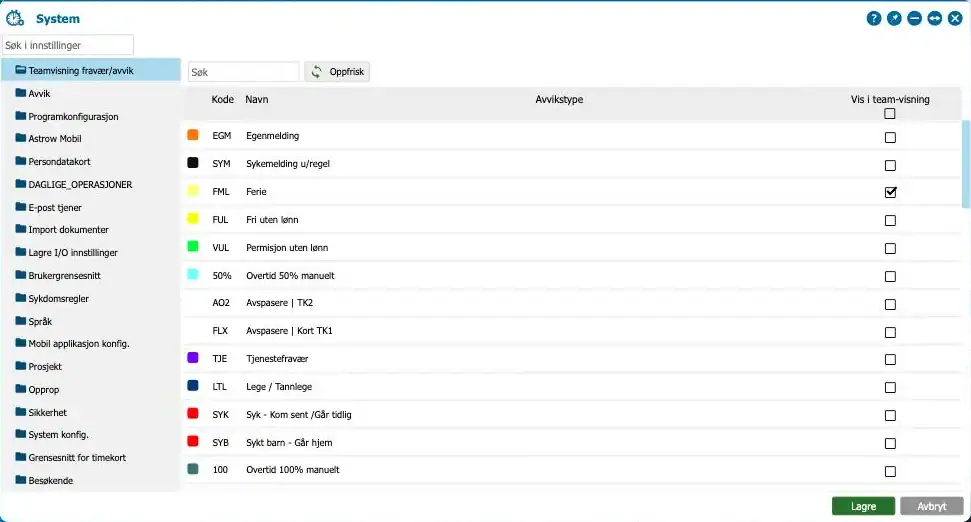Click the folder icon beside Astrow Mobil
The height and width of the screenshot is (522, 971).
[x=21, y=138]
